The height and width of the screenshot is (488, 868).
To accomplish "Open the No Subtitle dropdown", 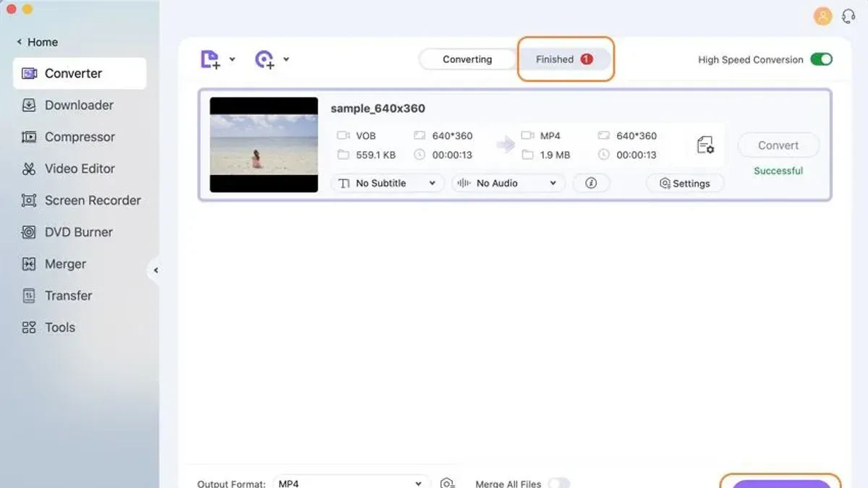I will (388, 183).
